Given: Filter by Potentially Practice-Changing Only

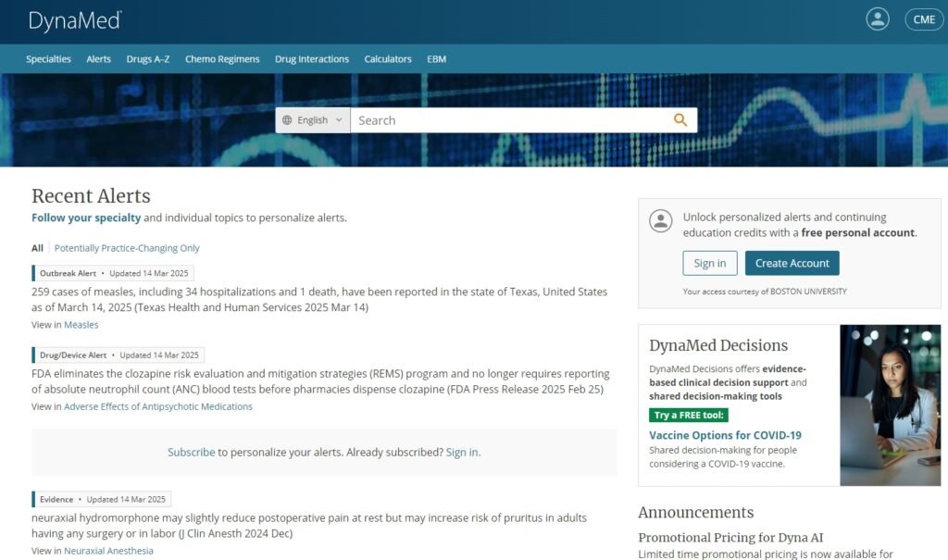Looking at the screenshot, I should click(127, 248).
